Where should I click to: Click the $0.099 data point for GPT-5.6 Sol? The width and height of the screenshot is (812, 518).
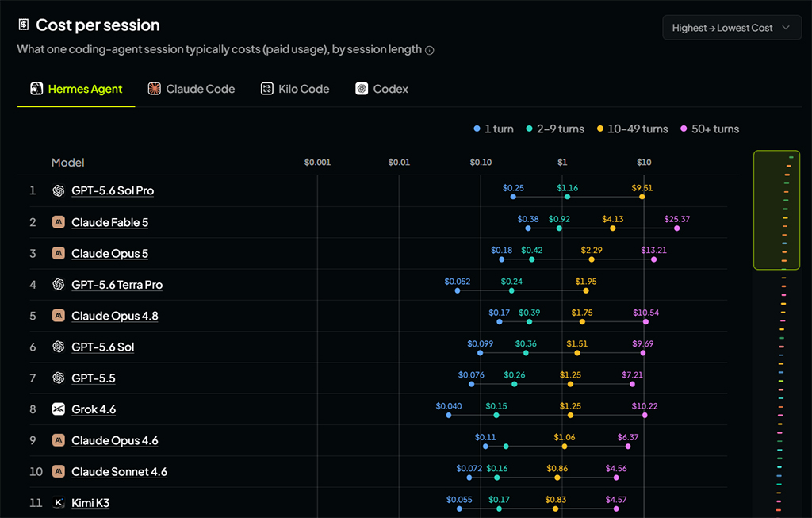480,353
